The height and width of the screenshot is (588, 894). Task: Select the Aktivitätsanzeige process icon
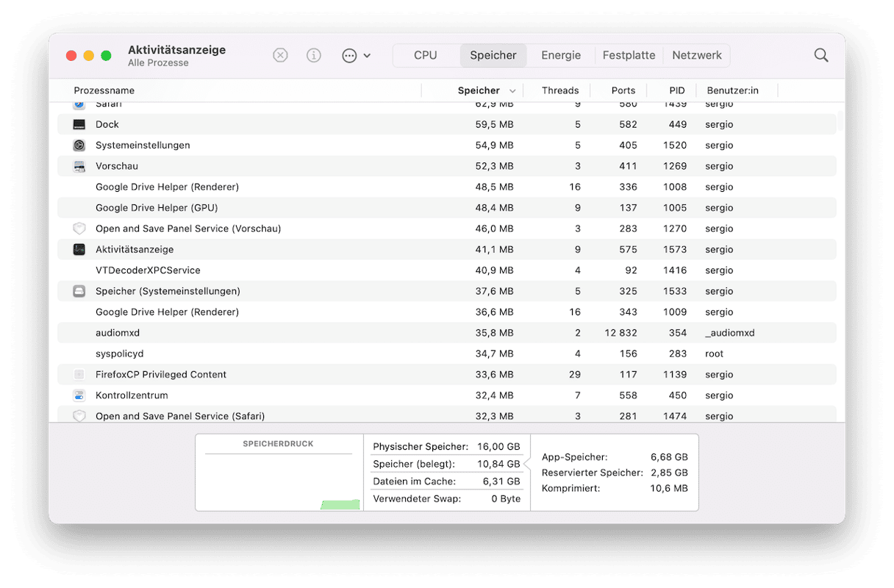(x=79, y=250)
